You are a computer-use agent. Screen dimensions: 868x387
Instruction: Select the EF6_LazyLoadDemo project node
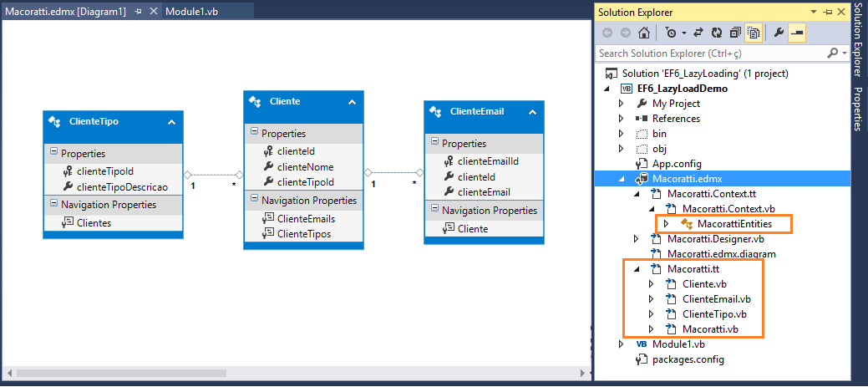coord(682,89)
